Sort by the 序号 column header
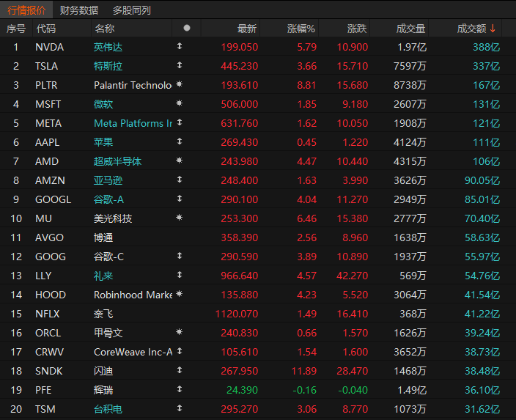Image resolution: width=516 pixels, height=420 pixels. [x=16, y=29]
